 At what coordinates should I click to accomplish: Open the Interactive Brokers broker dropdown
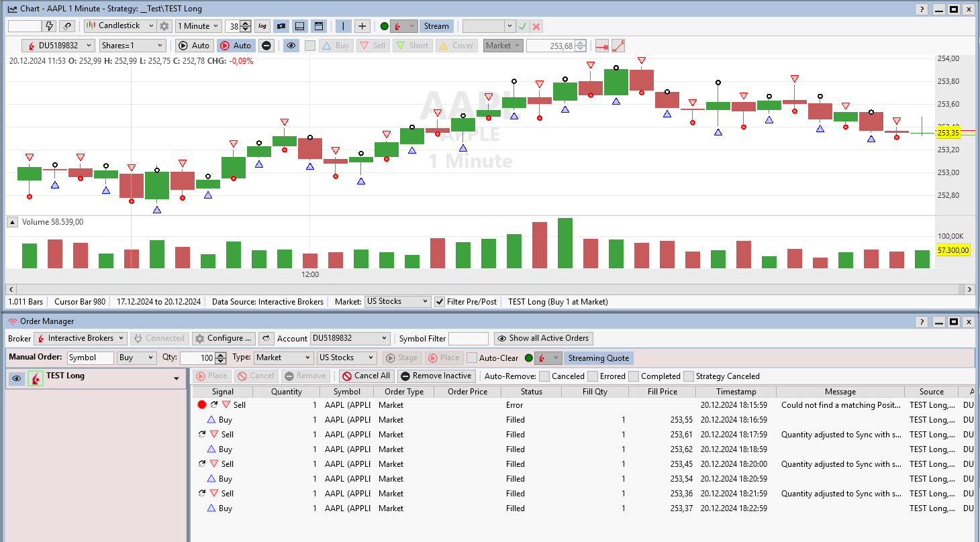(81, 339)
